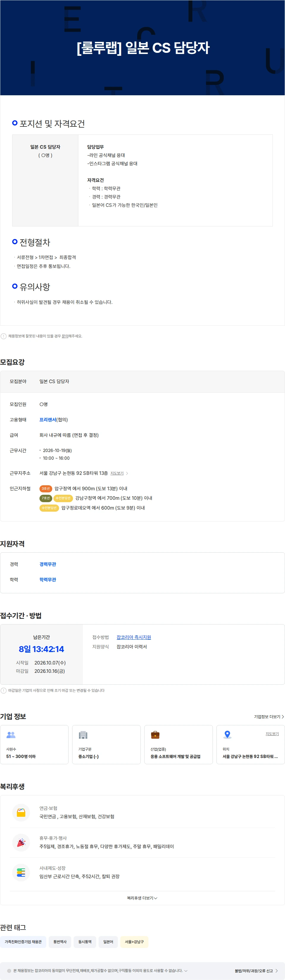The height and width of the screenshot is (980, 285).
Task: Expand the copyright notice chevron at bottom
Action: 186,971
